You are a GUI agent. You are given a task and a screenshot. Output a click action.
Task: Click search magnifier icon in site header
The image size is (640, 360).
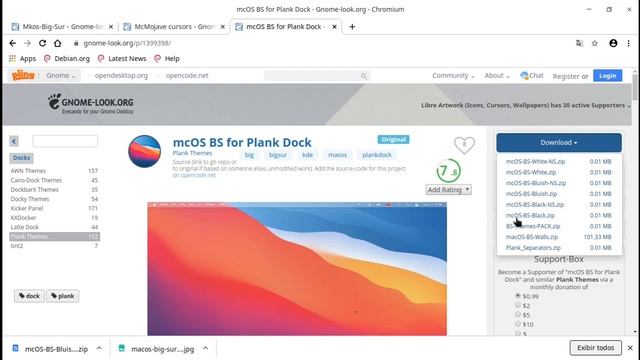point(364,76)
